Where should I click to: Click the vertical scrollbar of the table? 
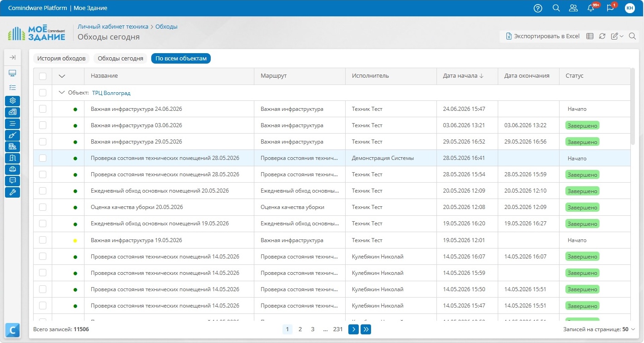(633, 106)
